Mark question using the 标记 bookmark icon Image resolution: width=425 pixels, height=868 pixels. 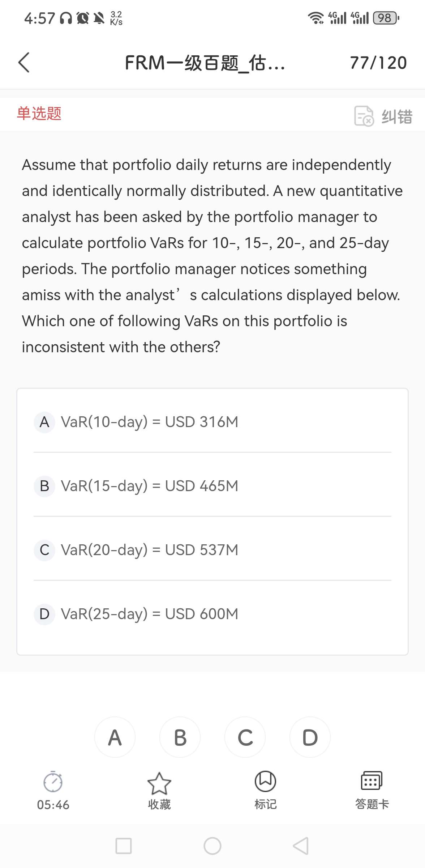(265, 782)
